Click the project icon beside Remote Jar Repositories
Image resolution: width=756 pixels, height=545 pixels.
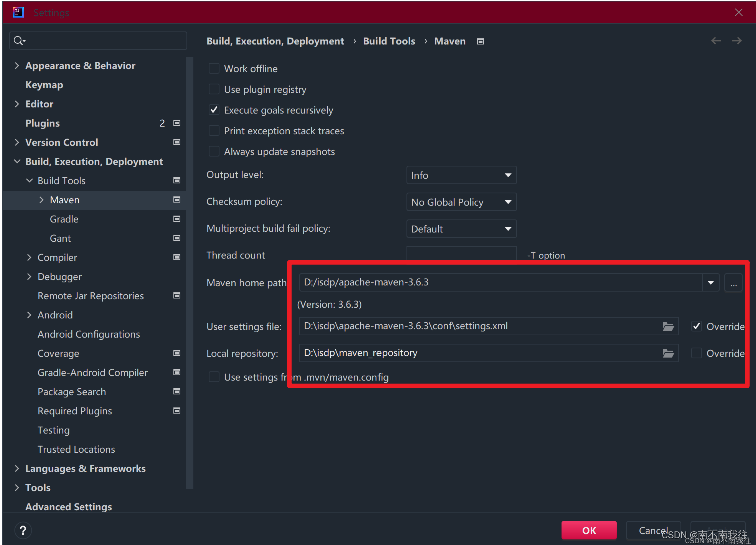coord(177,296)
